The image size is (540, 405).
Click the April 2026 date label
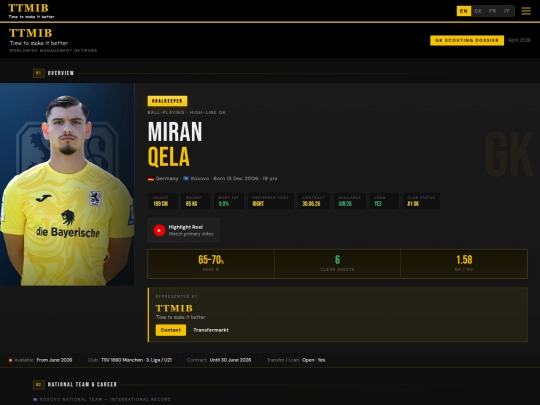tap(519, 40)
